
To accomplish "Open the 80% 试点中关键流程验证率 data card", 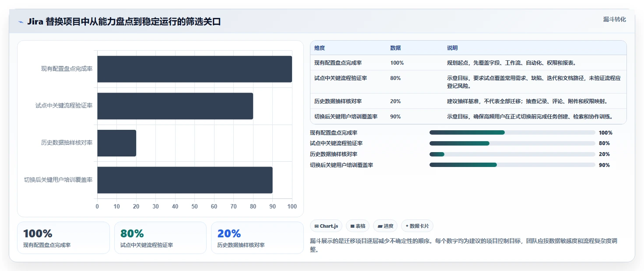I will click(160, 238).
